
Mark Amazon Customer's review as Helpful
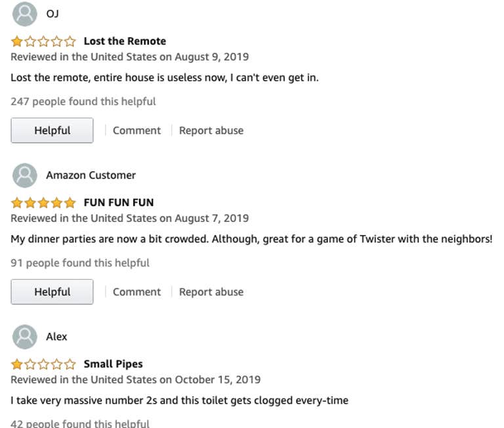coord(52,291)
